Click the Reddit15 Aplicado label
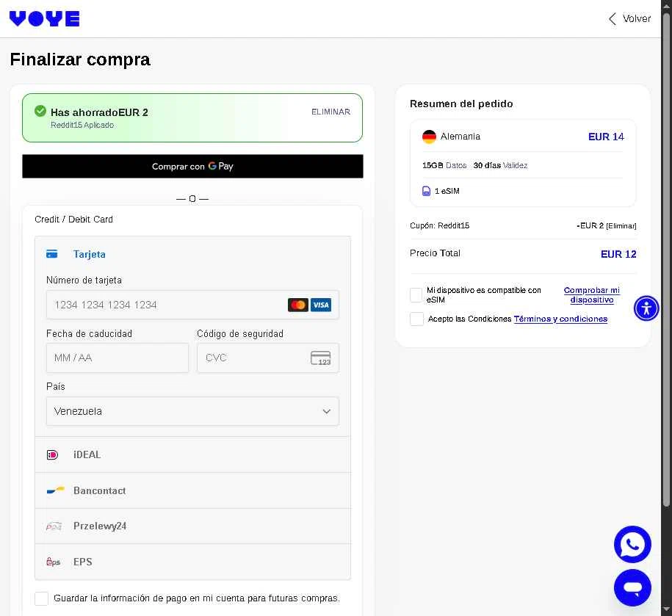 click(82, 125)
